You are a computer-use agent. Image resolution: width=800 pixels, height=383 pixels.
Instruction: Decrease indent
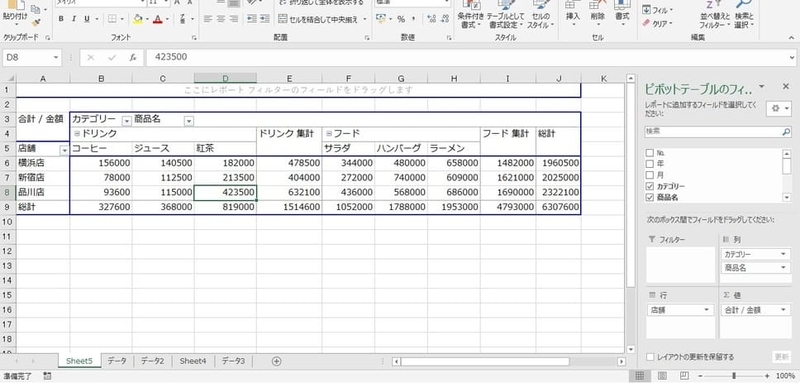pos(251,19)
